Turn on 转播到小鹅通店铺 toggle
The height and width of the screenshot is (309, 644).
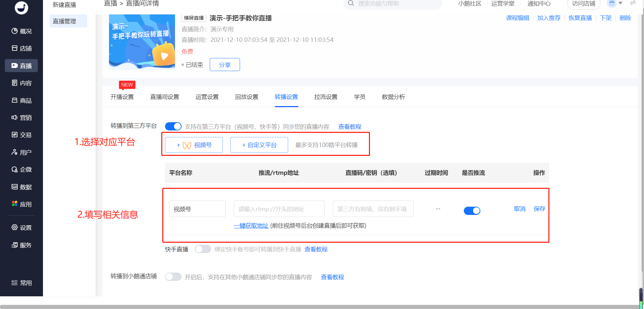click(173, 277)
